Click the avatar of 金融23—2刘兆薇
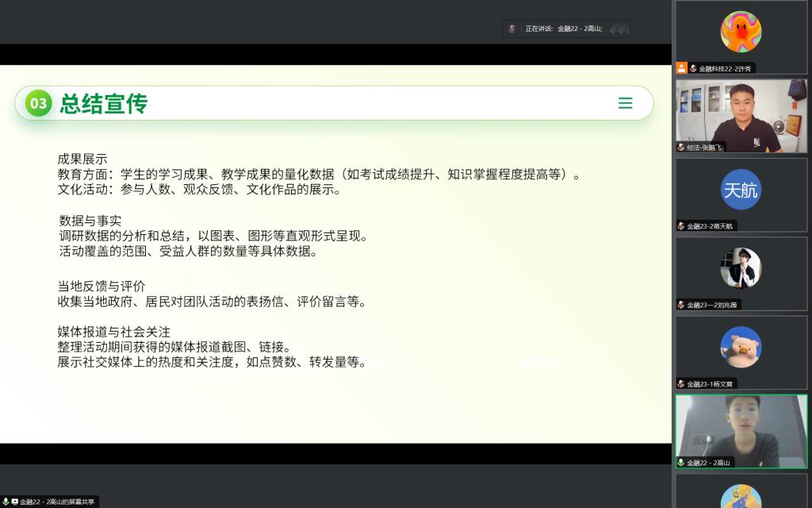Viewport: 812px width, 508px height. (x=741, y=268)
